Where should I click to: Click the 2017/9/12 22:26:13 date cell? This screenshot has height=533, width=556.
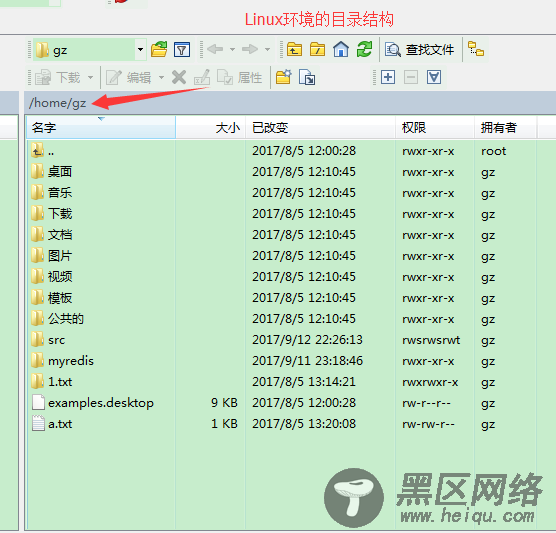coord(307,340)
